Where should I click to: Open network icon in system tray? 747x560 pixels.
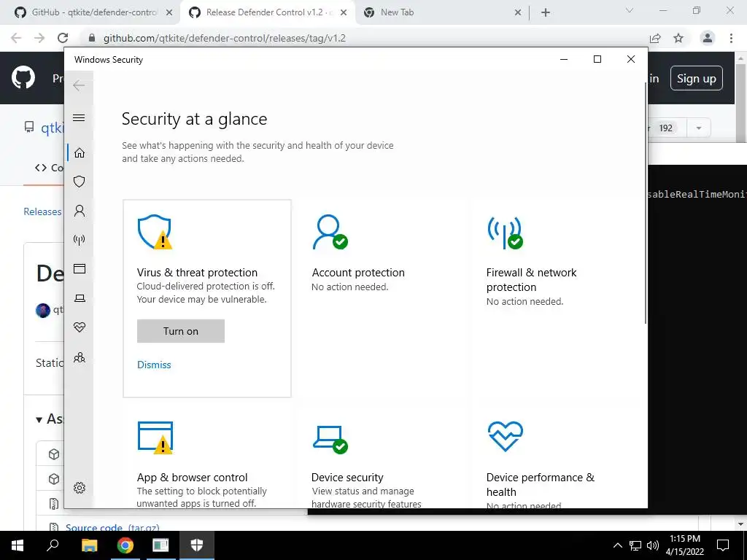pyautogui.click(x=635, y=545)
